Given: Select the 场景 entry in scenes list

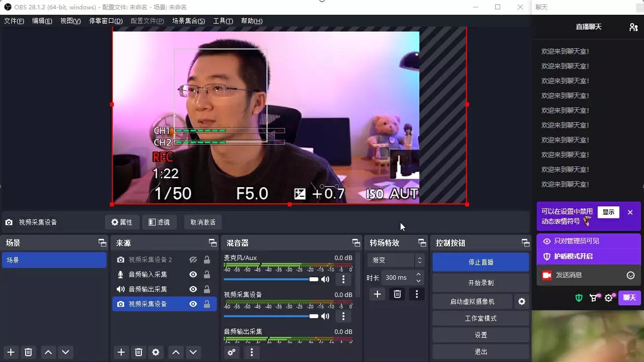Looking at the screenshot, I should (x=54, y=260).
